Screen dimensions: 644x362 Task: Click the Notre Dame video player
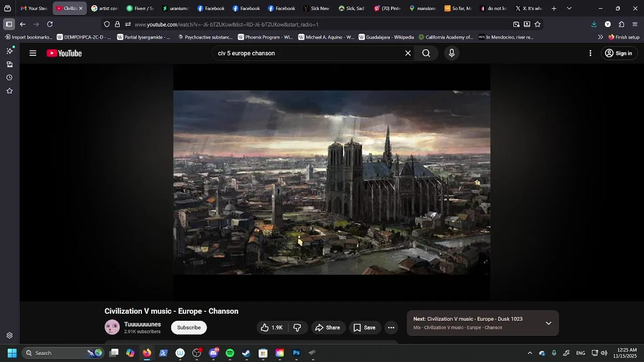[x=332, y=183]
